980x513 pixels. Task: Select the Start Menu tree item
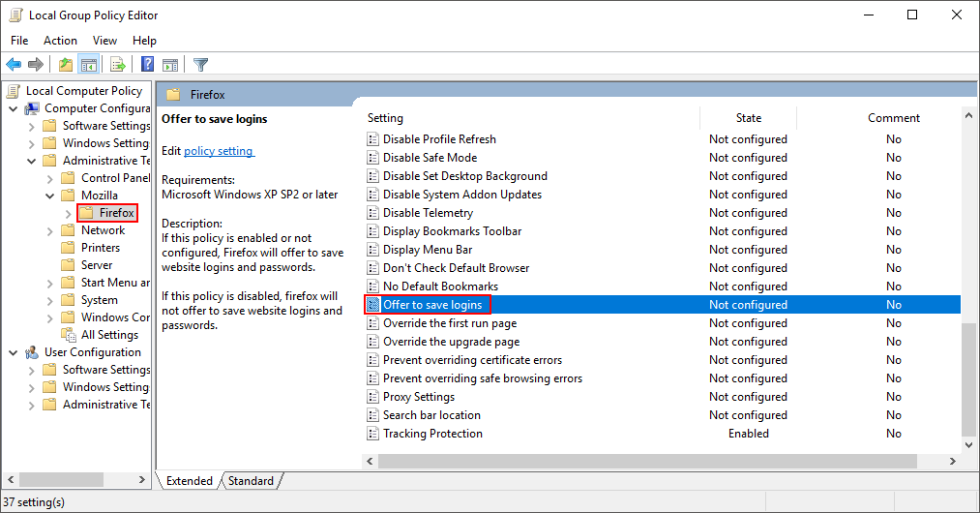(x=115, y=283)
